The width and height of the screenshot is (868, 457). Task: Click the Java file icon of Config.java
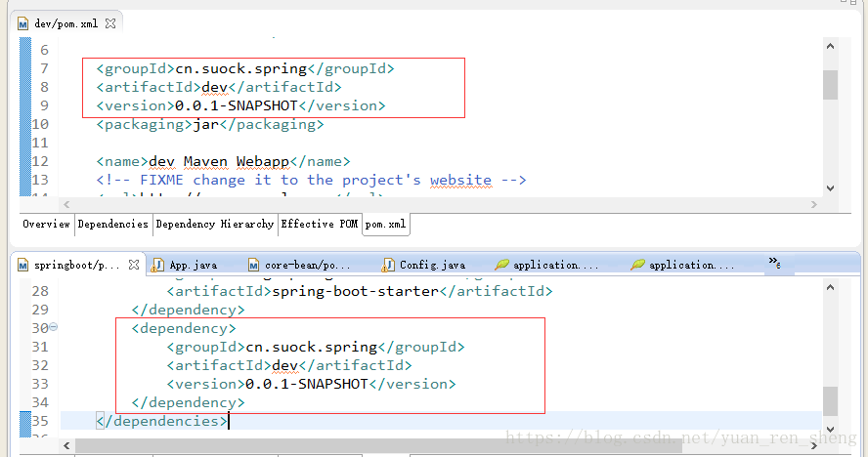(387, 265)
